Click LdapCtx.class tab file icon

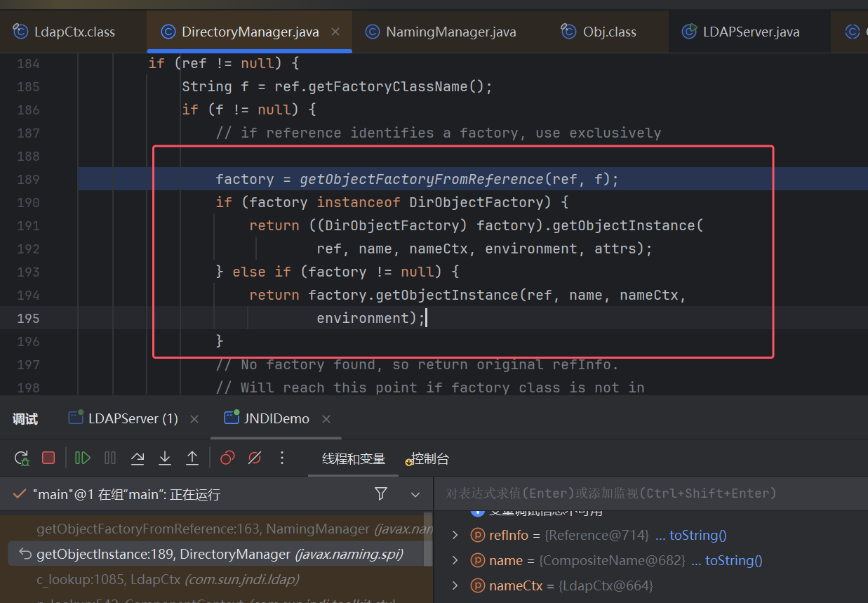point(20,32)
